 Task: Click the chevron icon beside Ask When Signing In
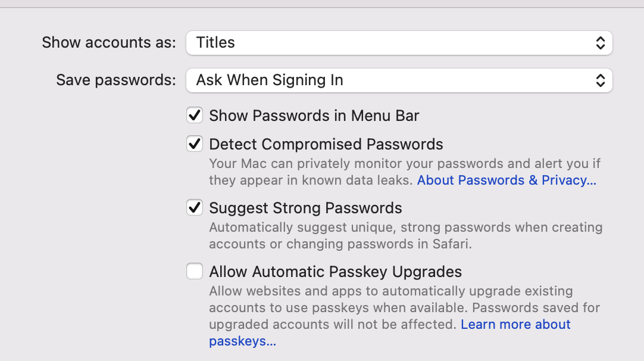pyautogui.click(x=601, y=80)
